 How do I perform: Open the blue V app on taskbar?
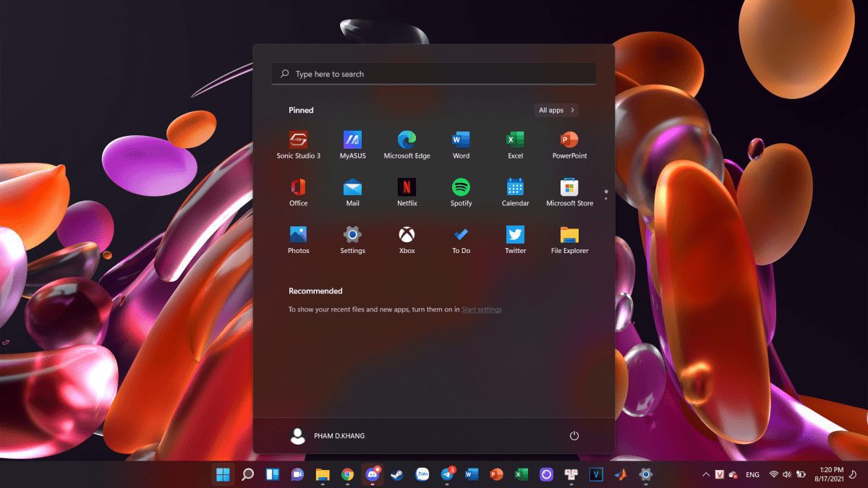[x=596, y=474]
